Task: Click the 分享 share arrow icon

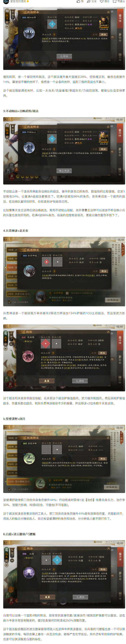Action: 89,1
